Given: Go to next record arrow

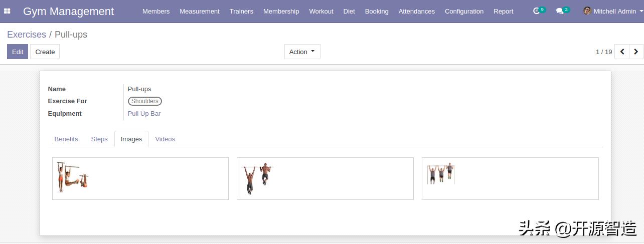Looking at the screenshot, I should (636, 52).
